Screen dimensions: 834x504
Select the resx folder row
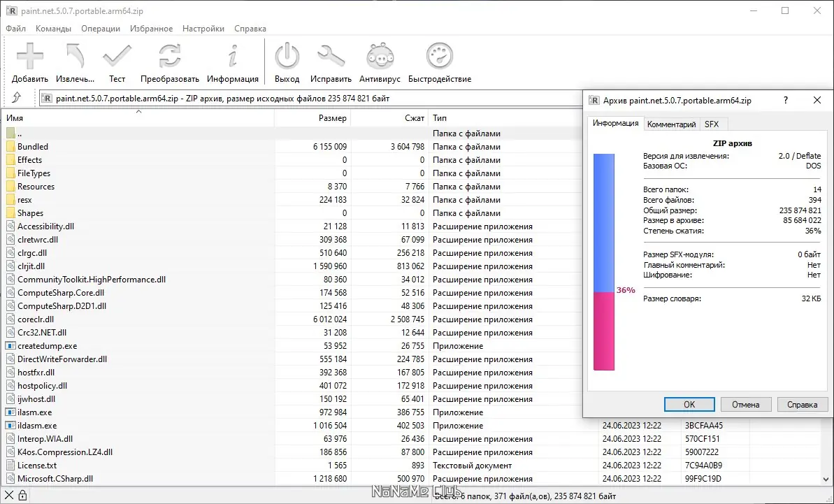[x=292, y=200]
